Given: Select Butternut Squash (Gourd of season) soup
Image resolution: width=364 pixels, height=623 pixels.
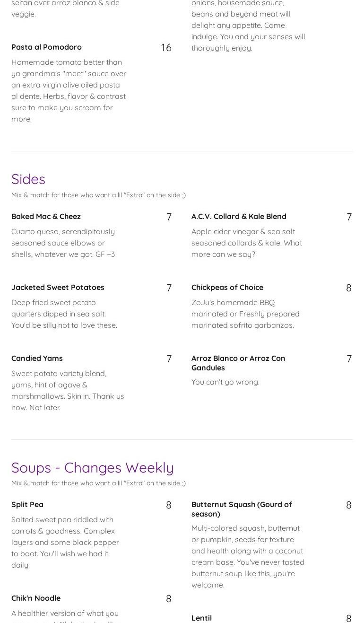Looking at the screenshot, I should (241, 509).
